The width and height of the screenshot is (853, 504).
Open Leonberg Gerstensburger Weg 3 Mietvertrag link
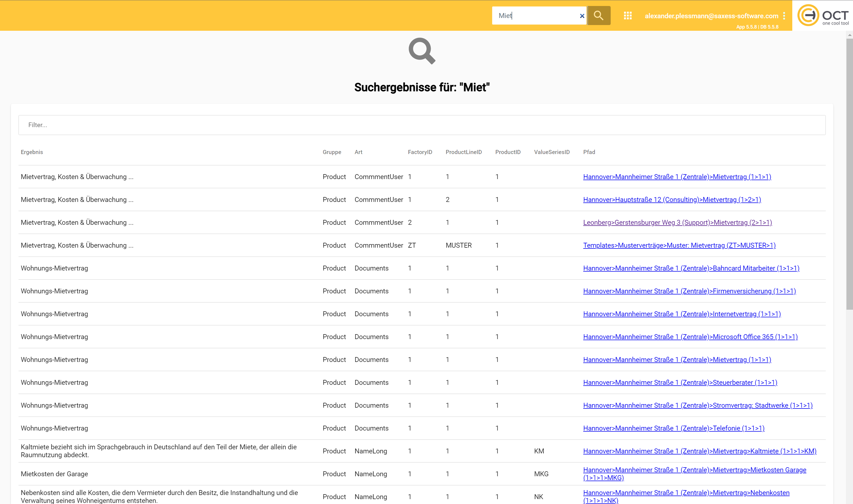click(677, 222)
